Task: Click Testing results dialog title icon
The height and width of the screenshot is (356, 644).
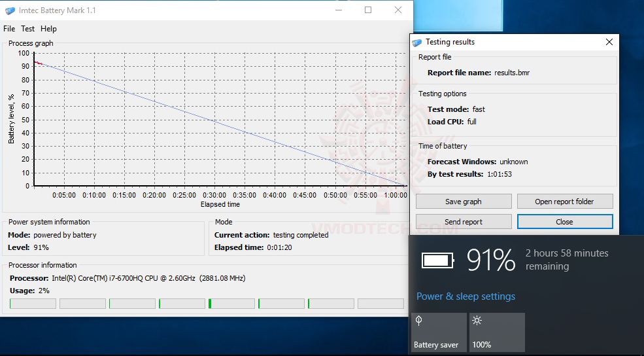Action: click(417, 43)
